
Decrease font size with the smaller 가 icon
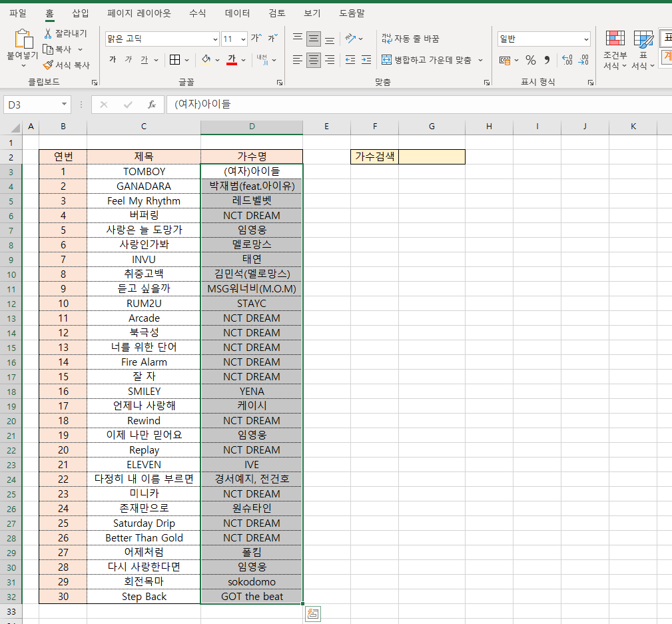coord(273,39)
